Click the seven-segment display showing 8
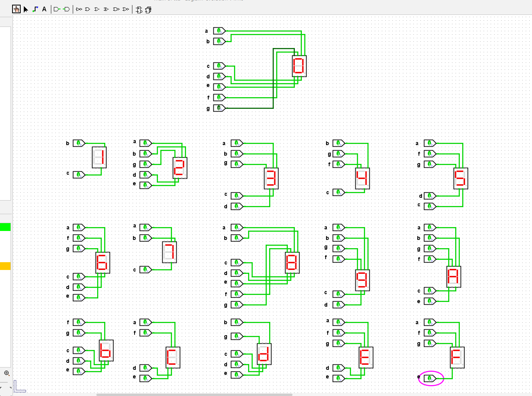 pos(292,263)
